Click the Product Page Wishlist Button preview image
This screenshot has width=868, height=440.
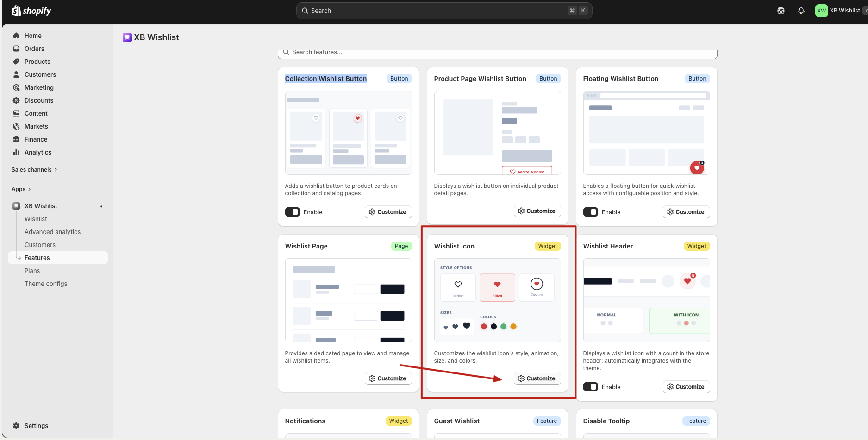497,133
